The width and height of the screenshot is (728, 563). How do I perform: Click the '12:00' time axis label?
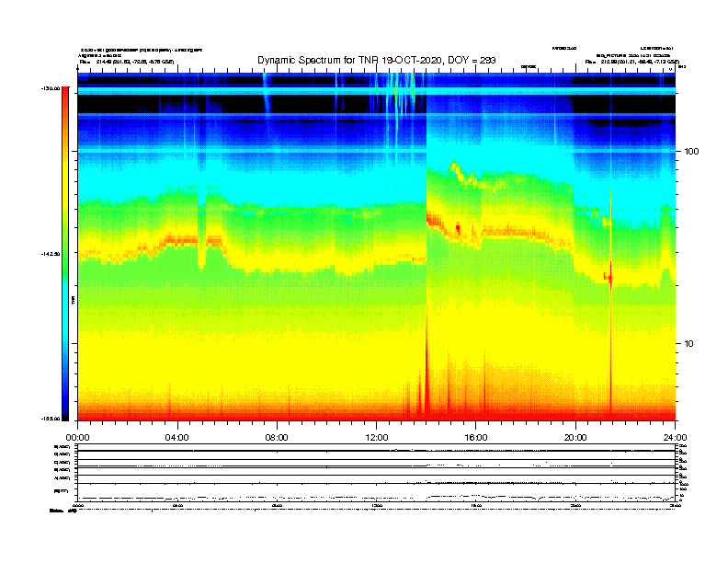tap(377, 438)
